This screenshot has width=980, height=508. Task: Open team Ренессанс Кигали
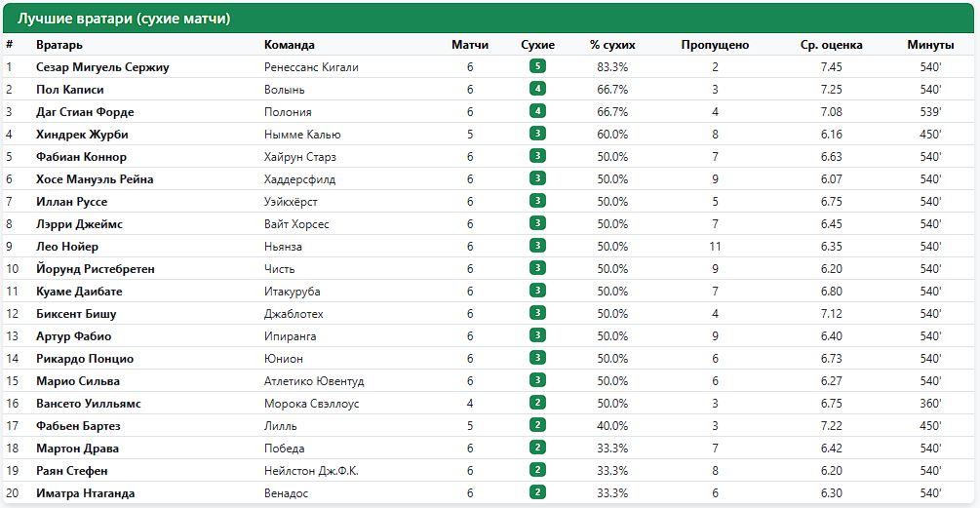[311, 67]
